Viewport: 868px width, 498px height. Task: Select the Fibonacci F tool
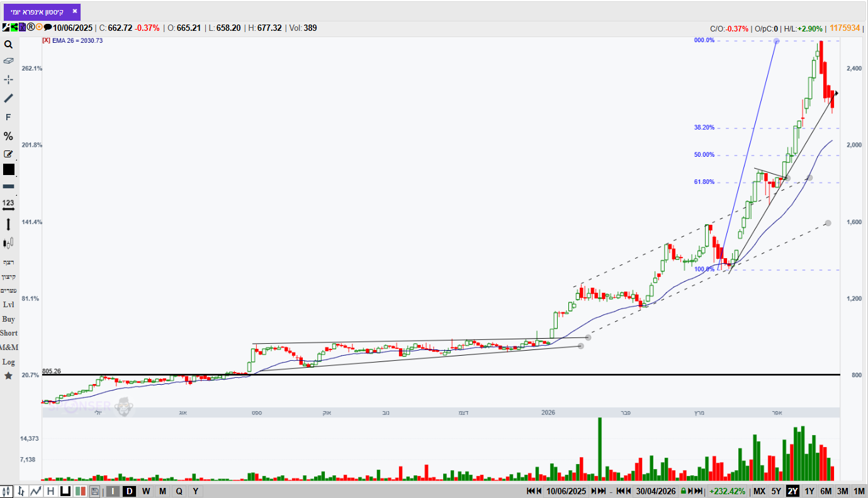[x=8, y=117]
